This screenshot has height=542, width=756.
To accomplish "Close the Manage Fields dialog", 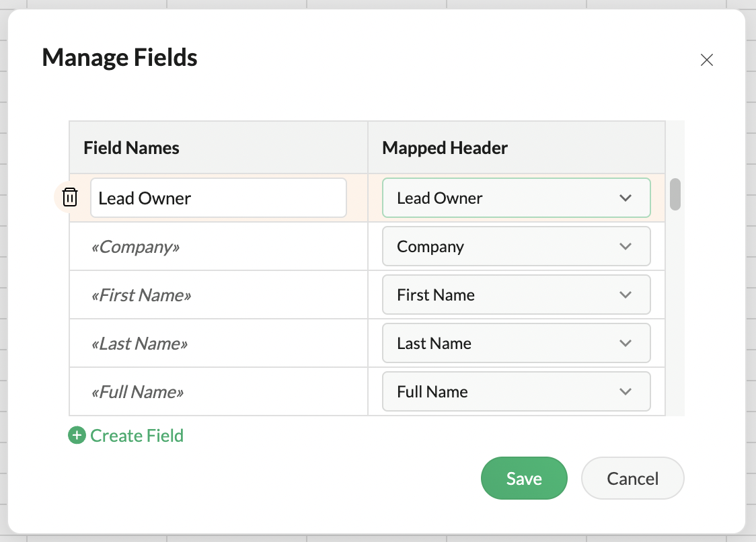I will coord(706,60).
